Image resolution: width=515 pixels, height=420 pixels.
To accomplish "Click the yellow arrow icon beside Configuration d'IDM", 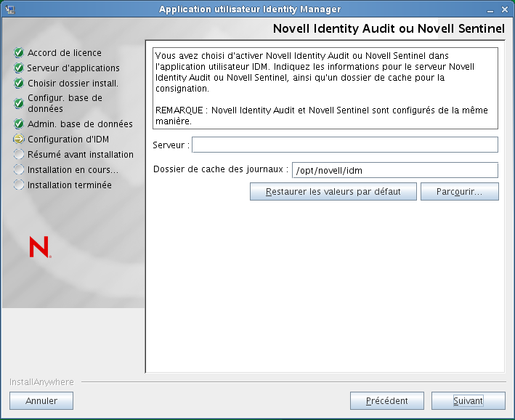I will [19, 139].
